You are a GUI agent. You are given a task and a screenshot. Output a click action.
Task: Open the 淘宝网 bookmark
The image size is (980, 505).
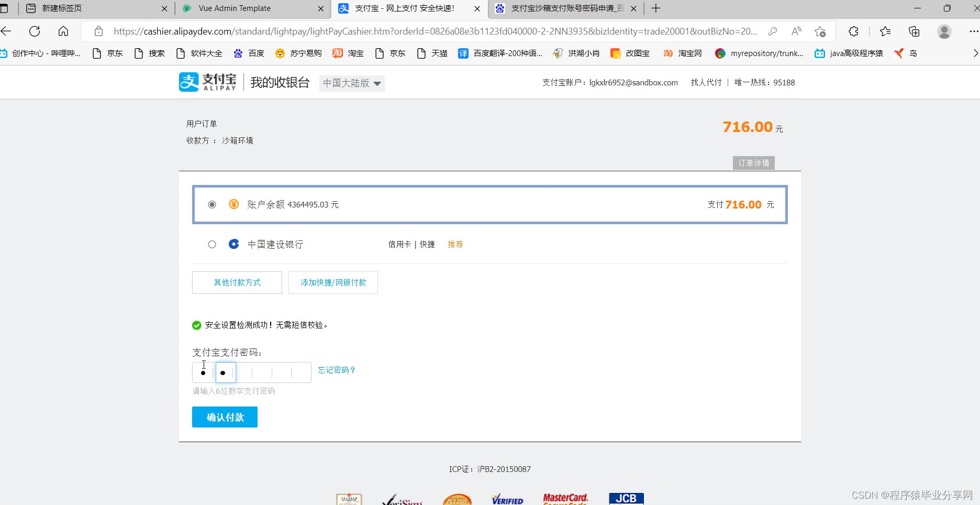682,53
